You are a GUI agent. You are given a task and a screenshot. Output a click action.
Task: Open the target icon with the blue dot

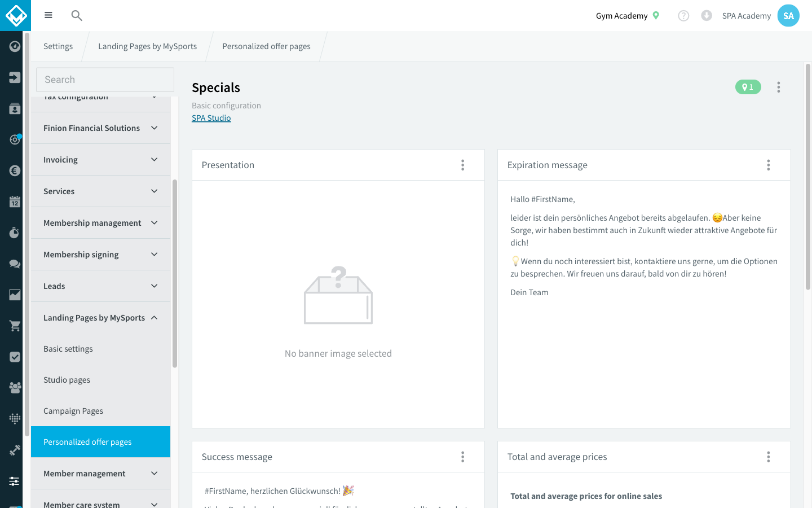[x=15, y=139]
